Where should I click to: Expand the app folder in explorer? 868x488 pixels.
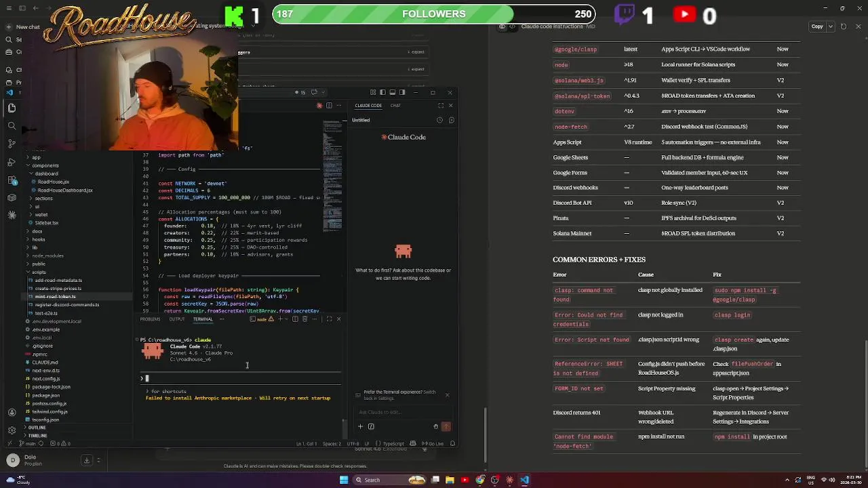[x=37, y=157]
